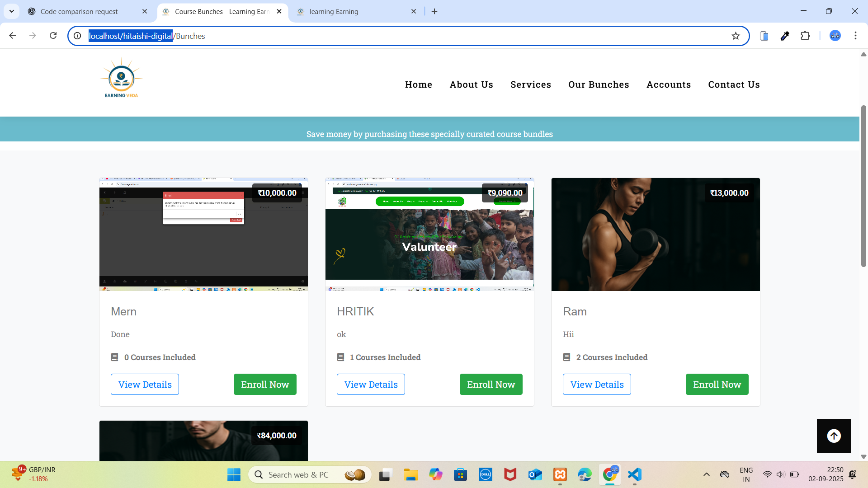The width and height of the screenshot is (868, 488).
Task: Click Enroll Now for Mern bundle
Action: point(265,385)
